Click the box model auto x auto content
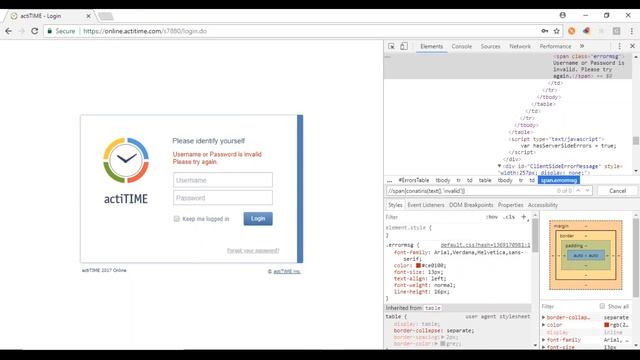 pyautogui.click(x=586, y=256)
